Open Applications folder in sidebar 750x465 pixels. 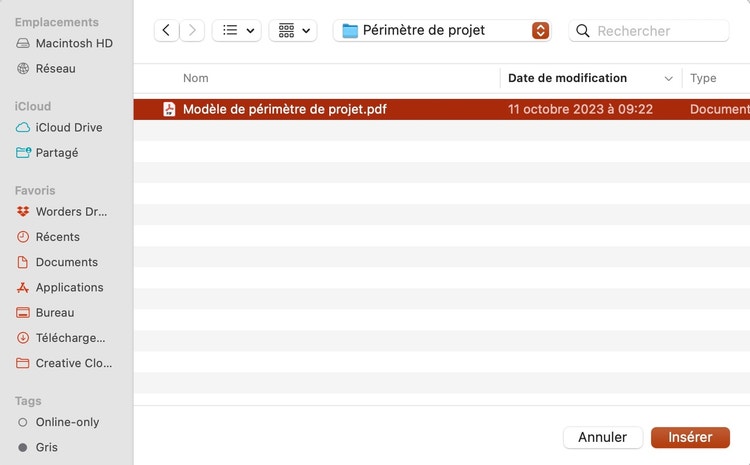click(69, 287)
